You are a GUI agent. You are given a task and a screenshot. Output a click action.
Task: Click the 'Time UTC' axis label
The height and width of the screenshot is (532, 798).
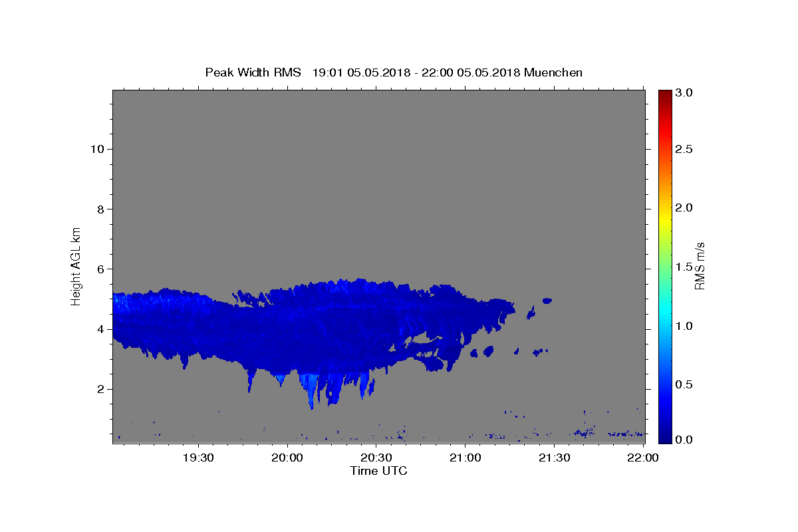click(x=378, y=471)
